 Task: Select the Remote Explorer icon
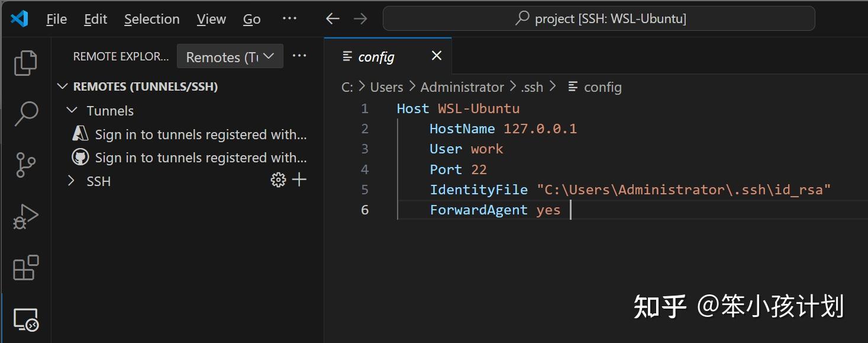[x=25, y=319]
